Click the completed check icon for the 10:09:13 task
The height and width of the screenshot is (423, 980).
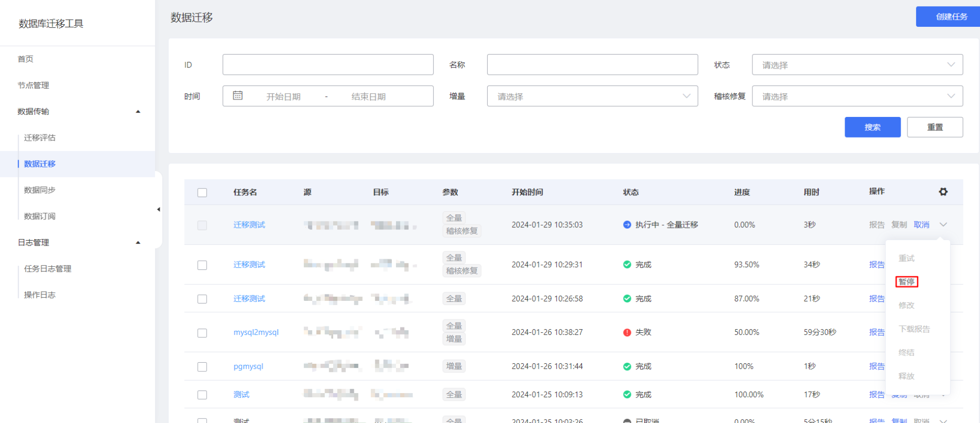[x=627, y=394]
